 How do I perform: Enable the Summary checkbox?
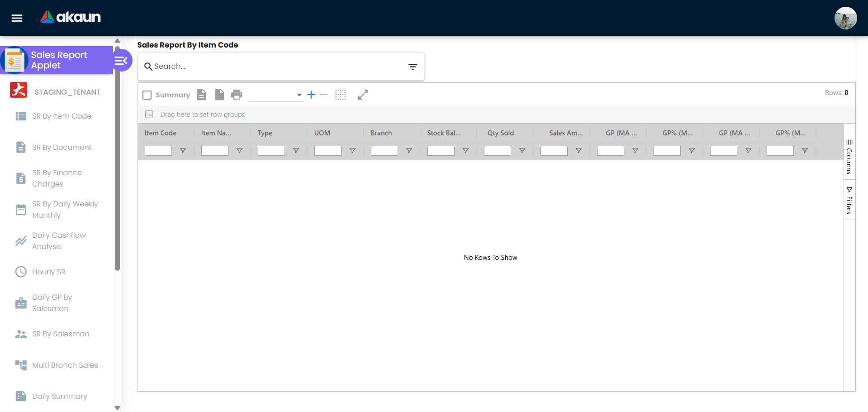click(147, 95)
